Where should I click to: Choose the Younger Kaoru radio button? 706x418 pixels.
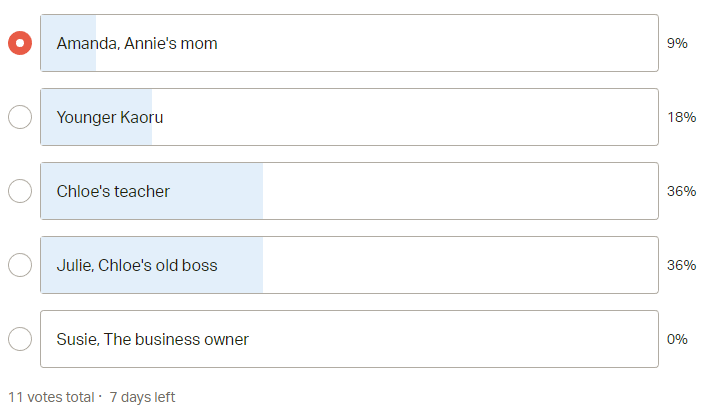point(20,117)
